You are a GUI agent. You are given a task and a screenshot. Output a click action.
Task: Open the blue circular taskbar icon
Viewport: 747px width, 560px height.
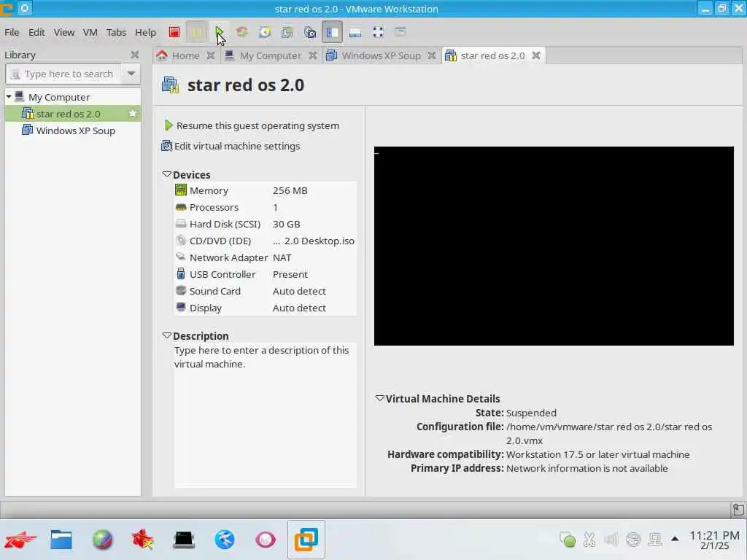coord(225,540)
